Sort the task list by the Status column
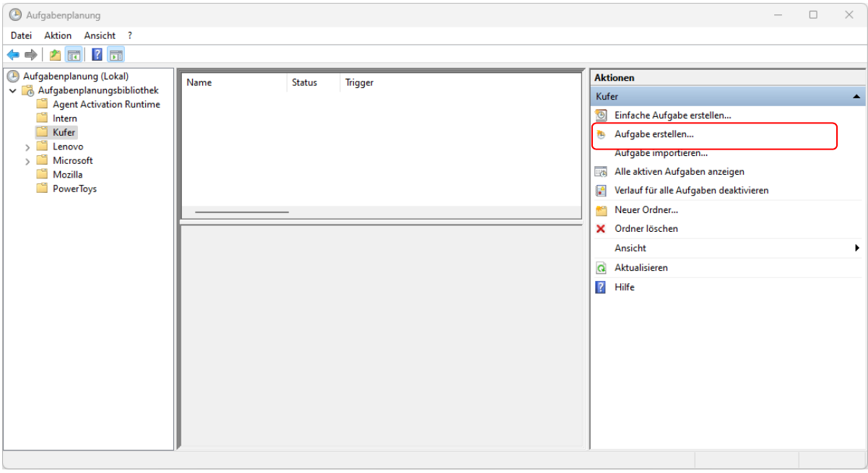The image size is (868, 473). coord(313,82)
